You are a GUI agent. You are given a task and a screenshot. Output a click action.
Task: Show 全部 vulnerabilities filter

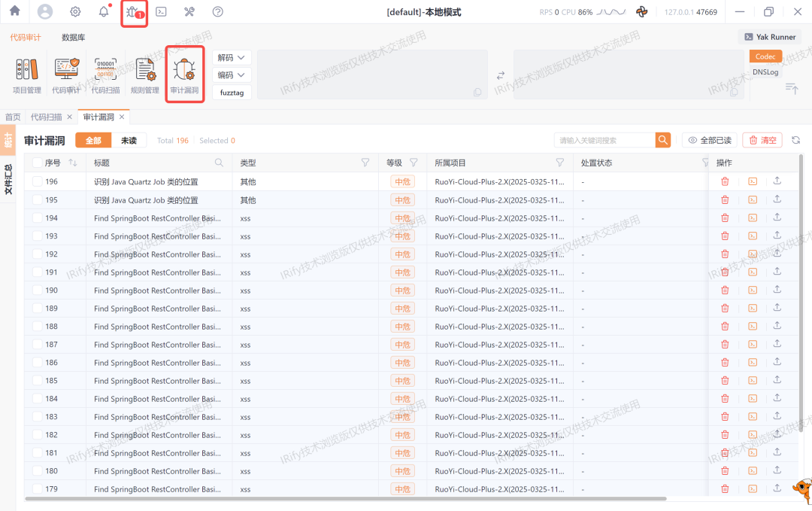[x=93, y=141]
